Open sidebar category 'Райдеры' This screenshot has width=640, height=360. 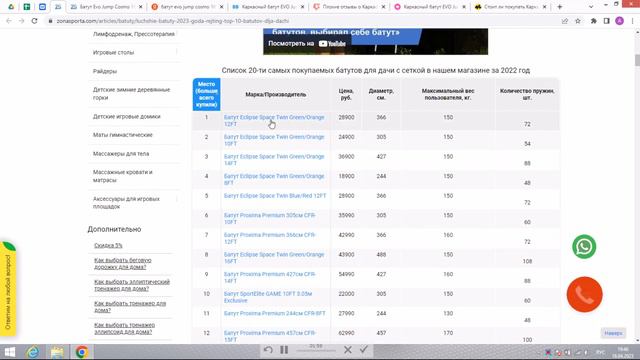tap(105, 71)
